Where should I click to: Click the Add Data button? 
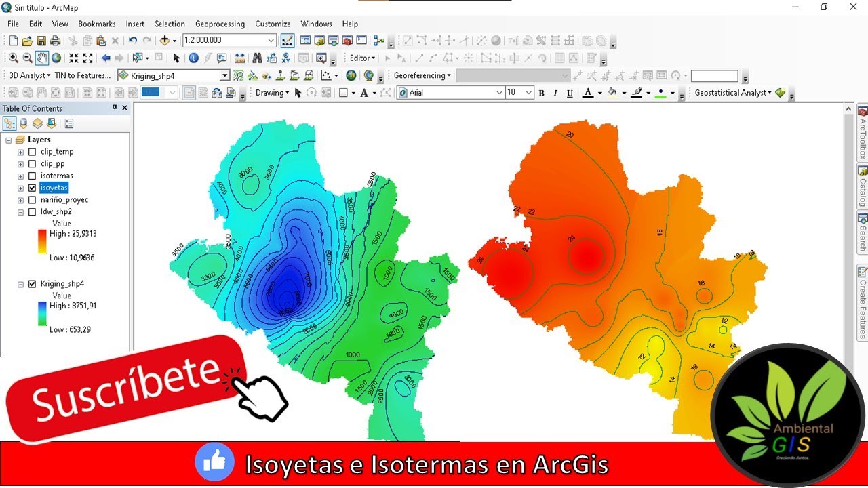click(165, 41)
